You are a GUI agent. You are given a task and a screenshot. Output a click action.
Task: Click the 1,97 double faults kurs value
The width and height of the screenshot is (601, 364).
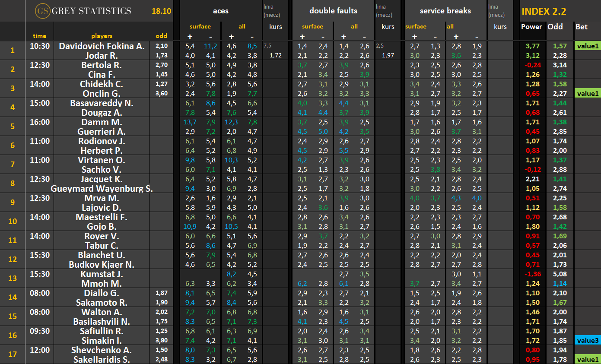pos(388,55)
